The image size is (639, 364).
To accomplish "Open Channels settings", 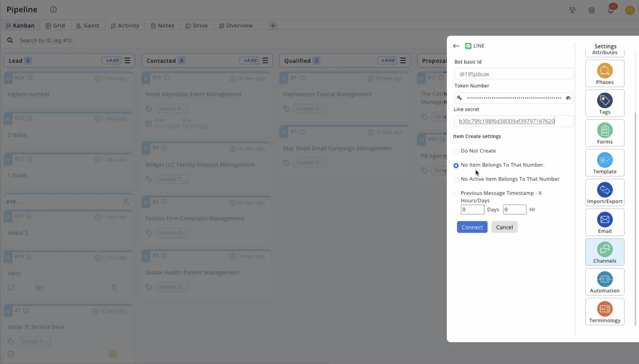I will click(x=605, y=252).
